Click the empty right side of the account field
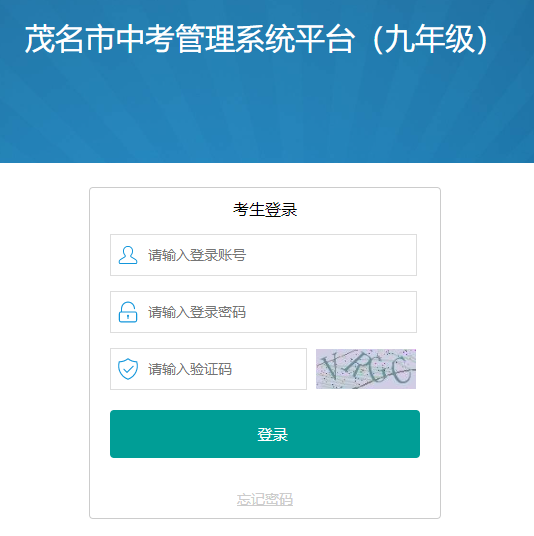Image resolution: width=534 pixels, height=536 pixels. 332,255
